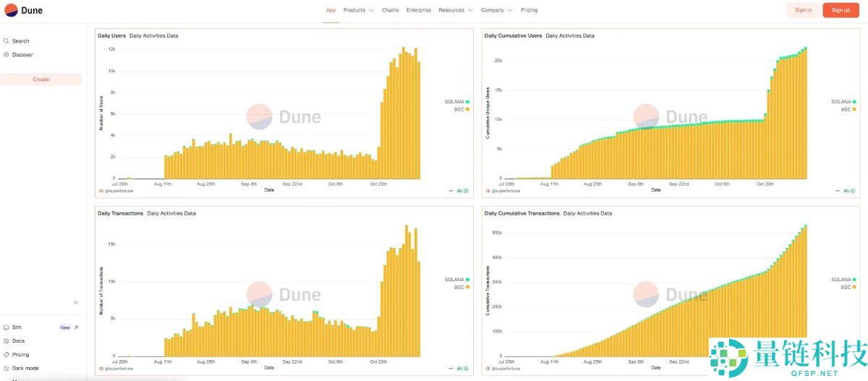
Task: Select Enterprise in the top navigation
Action: point(419,10)
